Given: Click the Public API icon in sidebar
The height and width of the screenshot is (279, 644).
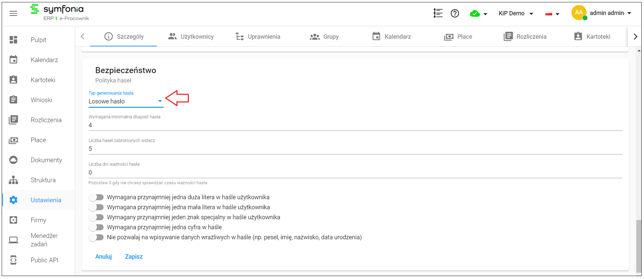Looking at the screenshot, I should [x=13, y=260].
